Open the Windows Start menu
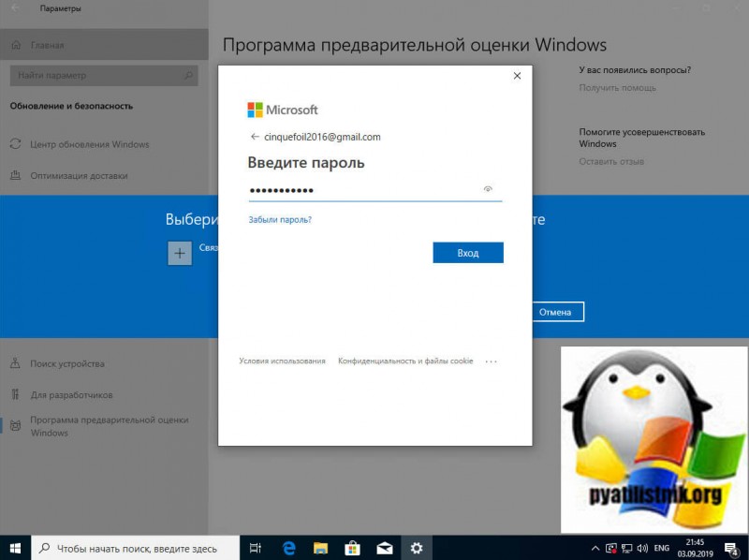Viewport: 749px width, 560px height. coord(15,548)
